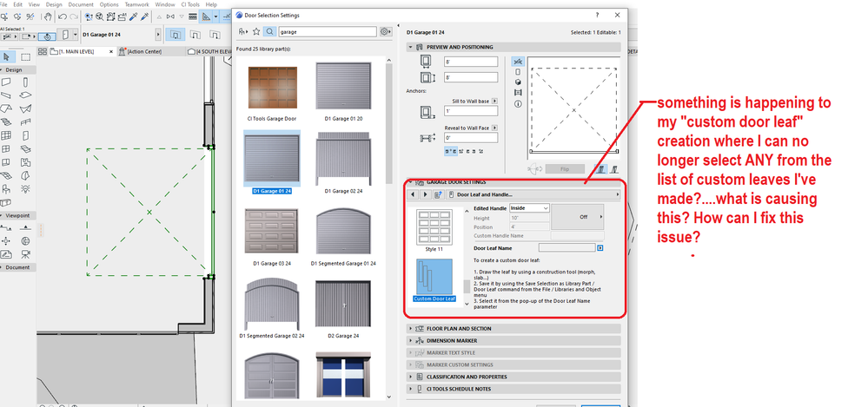
Task: Select the Window tool in Design toolbox
Action: [6, 148]
